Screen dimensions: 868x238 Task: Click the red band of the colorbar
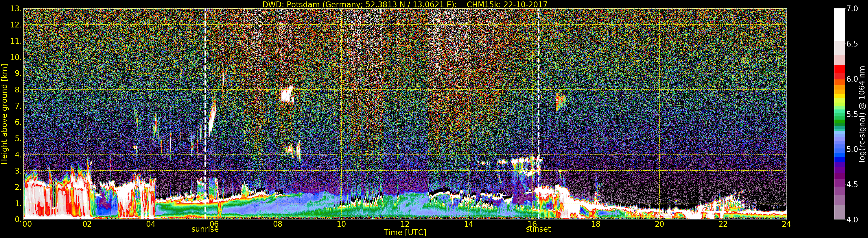click(839, 72)
